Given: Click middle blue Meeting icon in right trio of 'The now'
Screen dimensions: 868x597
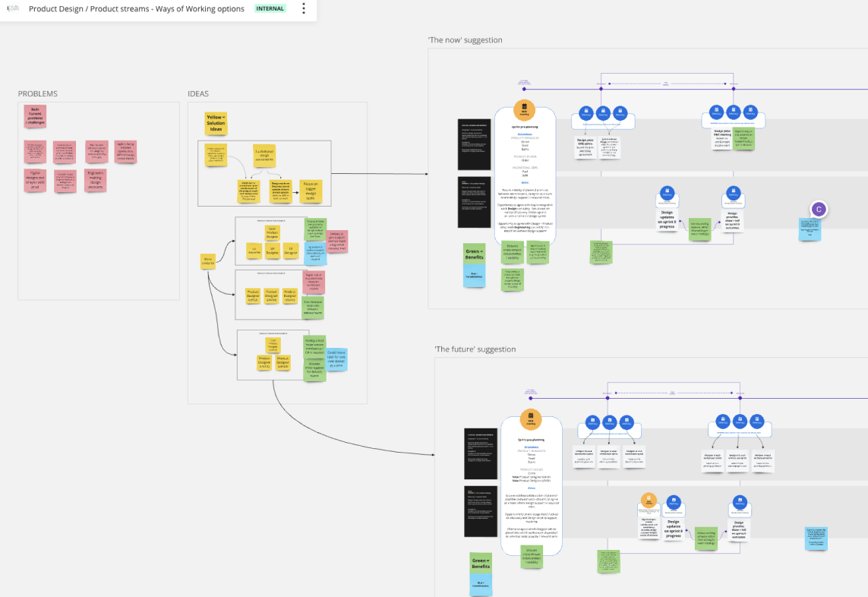Looking at the screenshot, I should coord(734,112).
